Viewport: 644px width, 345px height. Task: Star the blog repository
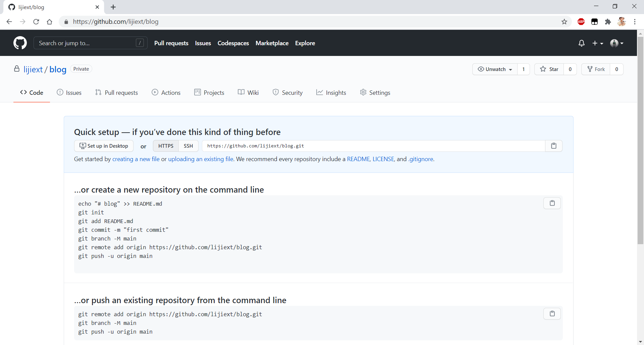549,69
